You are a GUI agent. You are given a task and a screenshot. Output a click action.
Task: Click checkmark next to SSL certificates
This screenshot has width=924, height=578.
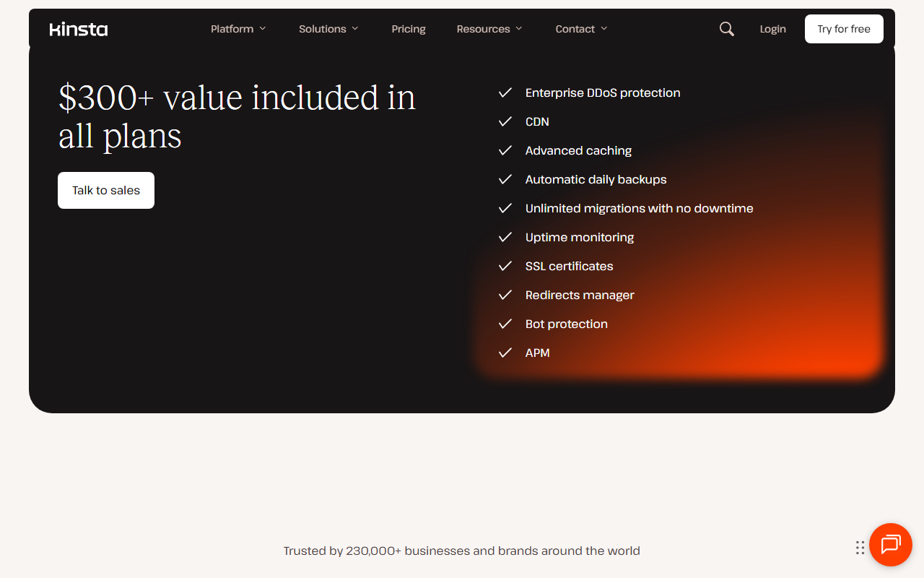coord(505,266)
